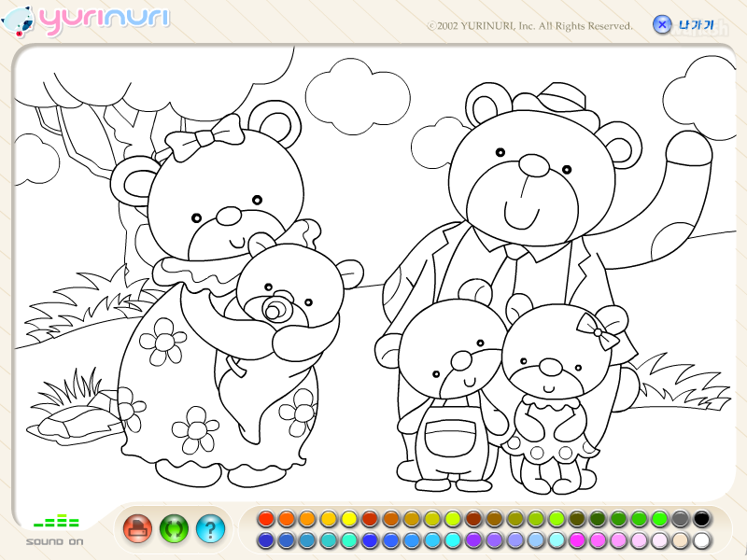Click the cloud at the top center of the drawing

coord(358,95)
